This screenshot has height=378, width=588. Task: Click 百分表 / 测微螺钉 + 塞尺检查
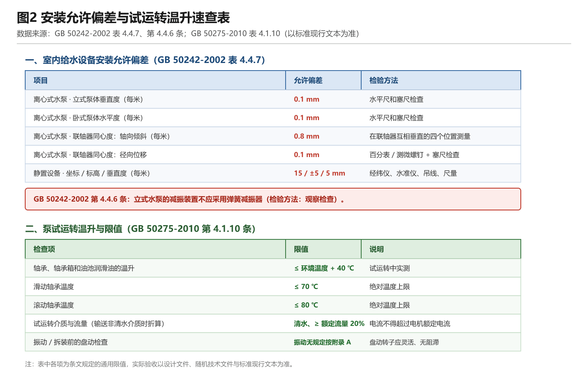click(415, 155)
